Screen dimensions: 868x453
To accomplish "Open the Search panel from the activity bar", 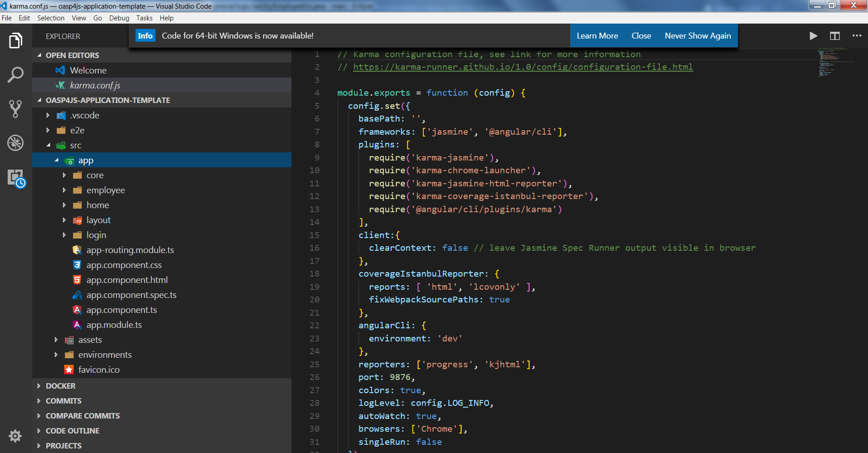I will [16, 74].
